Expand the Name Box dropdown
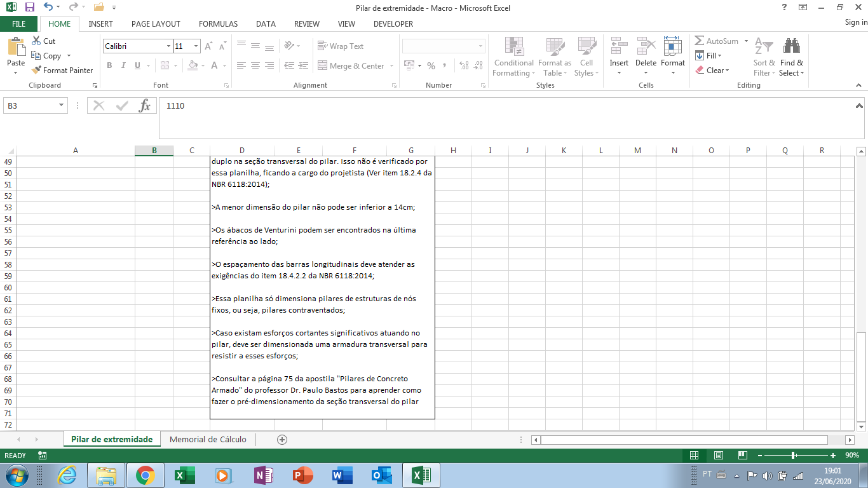 (61, 106)
